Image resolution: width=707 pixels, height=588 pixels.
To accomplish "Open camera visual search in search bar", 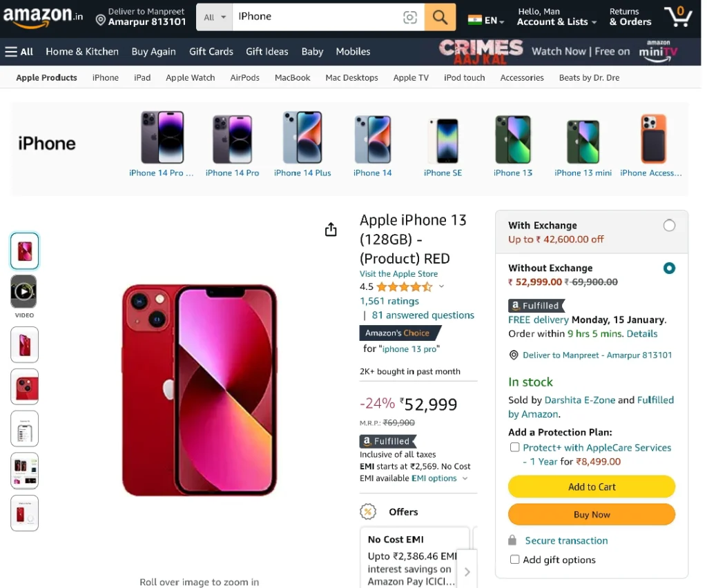I will [x=409, y=17].
